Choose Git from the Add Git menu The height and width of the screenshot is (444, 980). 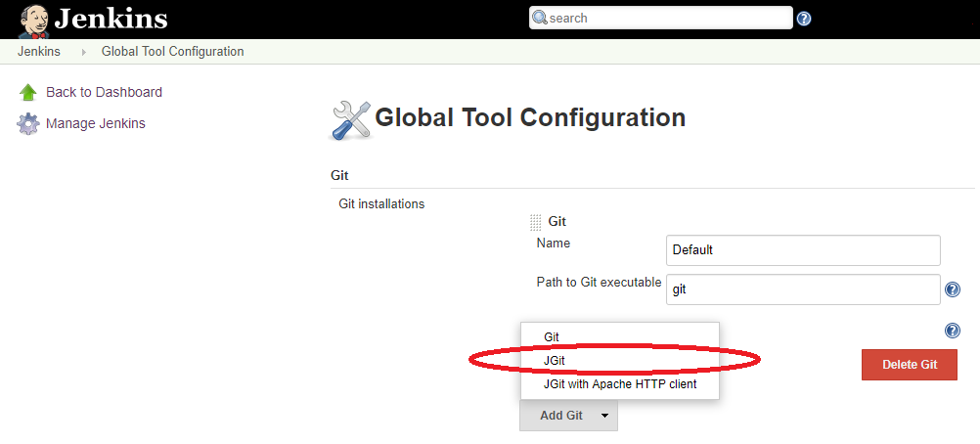pos(620,337)
